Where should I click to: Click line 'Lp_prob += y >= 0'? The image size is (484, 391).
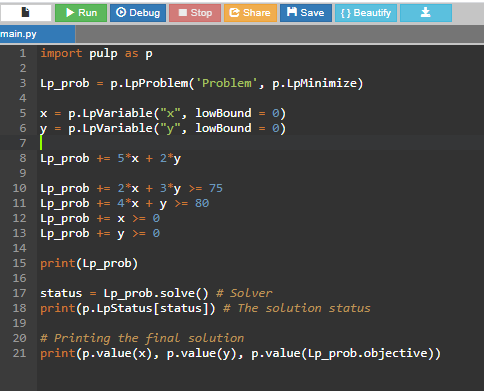pyautogui.click(x=100, y=234)
